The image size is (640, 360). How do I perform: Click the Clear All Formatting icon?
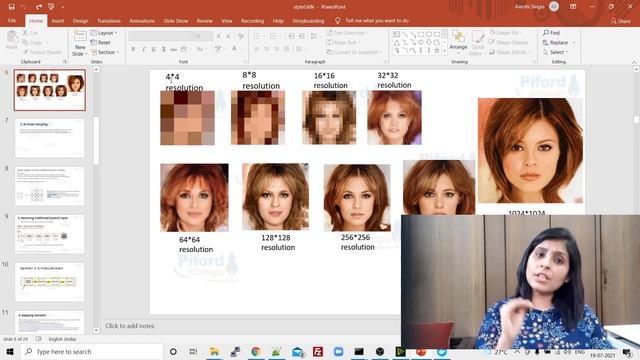click(241, 36)
